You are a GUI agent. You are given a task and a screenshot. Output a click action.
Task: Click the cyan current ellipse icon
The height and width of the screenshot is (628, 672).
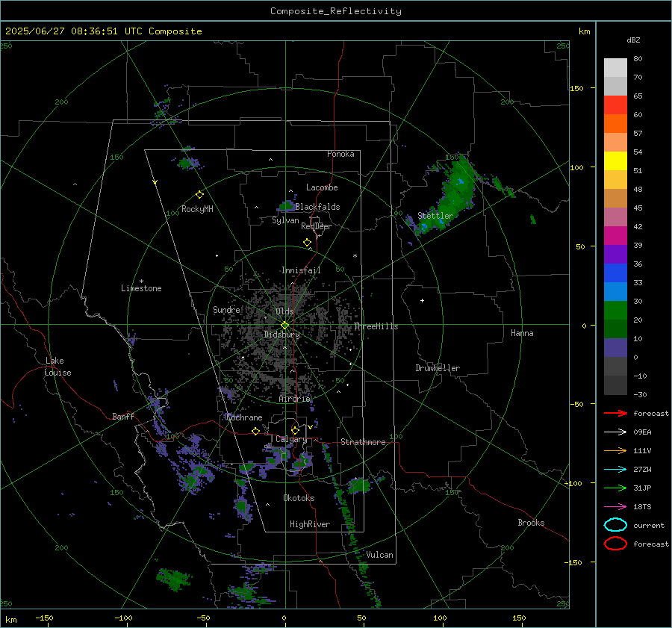pyautogui.click(x=615, y=525)
